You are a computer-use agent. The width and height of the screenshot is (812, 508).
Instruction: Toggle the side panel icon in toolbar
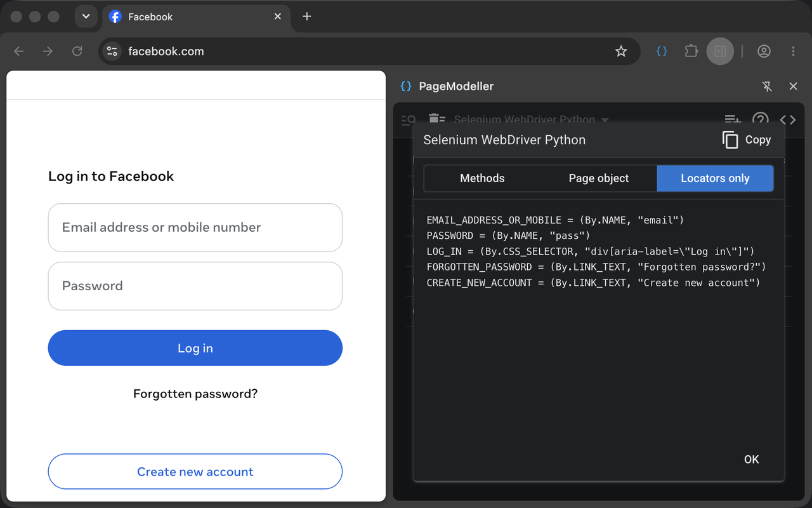[x=720, y=51]
